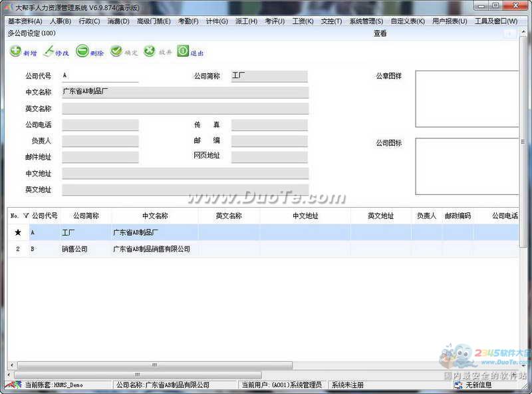Open the 系统管理(S) menu

[x=366, y=21]
